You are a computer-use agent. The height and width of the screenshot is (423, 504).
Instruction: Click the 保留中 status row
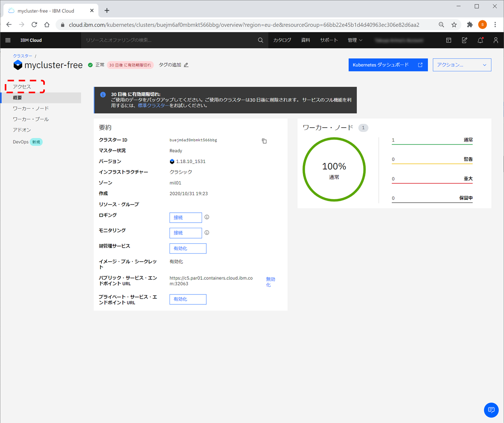(x=432, y=198)
